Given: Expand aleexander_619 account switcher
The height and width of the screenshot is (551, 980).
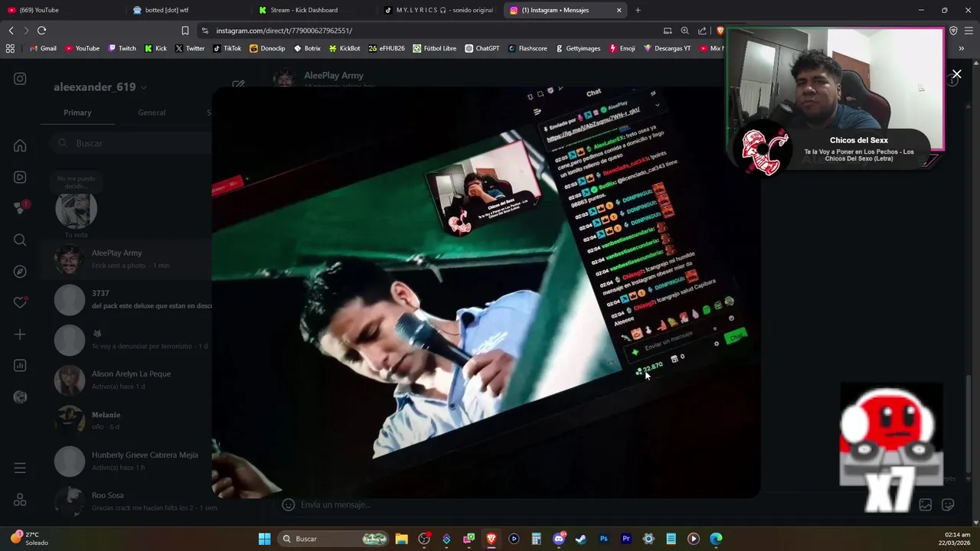Looking at the screenshot, I should (100, 86).
